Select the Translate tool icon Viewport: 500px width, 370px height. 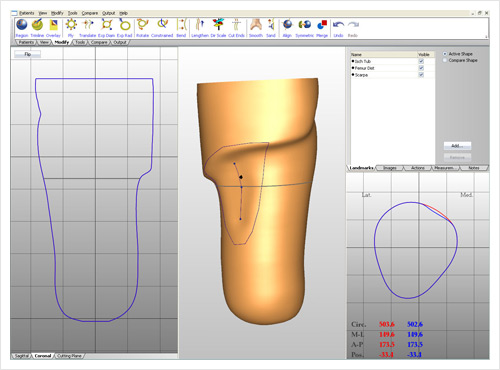(x=88, y=25)
